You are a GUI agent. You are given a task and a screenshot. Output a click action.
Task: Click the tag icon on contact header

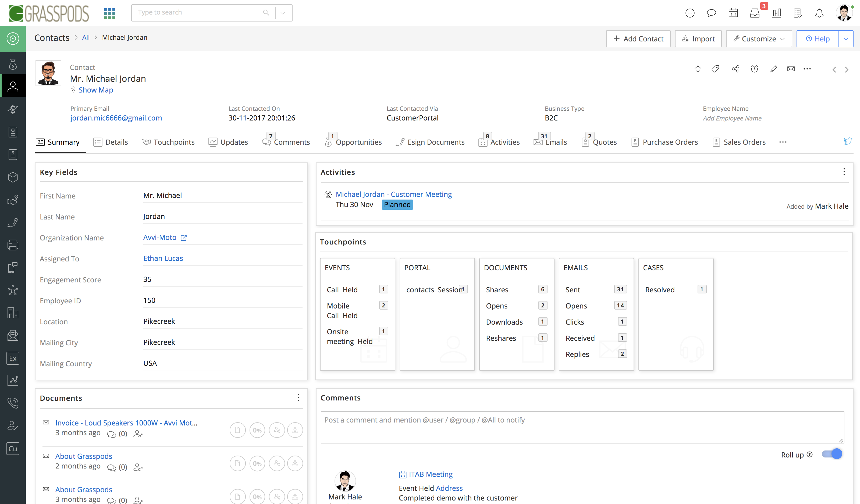click(x=715, y=69)
